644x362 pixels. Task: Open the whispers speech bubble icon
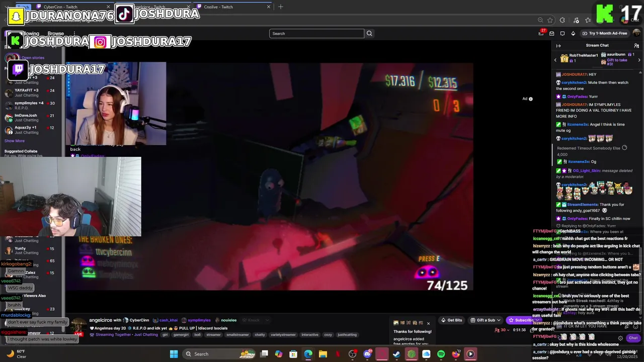pos(562,33)
